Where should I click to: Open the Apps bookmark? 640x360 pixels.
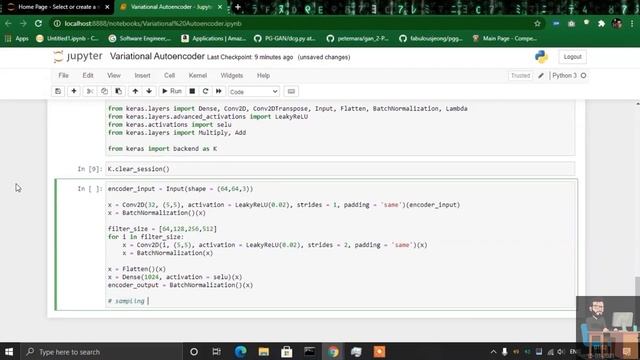click(x=17, y=38)
